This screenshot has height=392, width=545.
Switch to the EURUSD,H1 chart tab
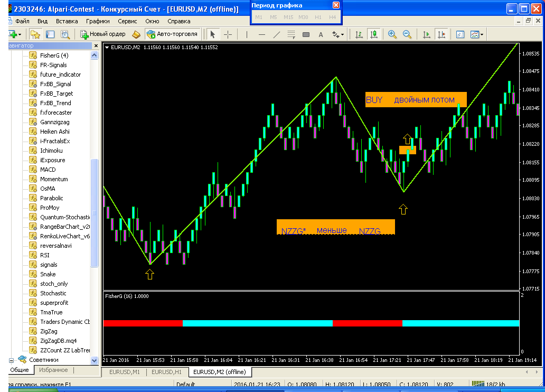pos(166,372)
